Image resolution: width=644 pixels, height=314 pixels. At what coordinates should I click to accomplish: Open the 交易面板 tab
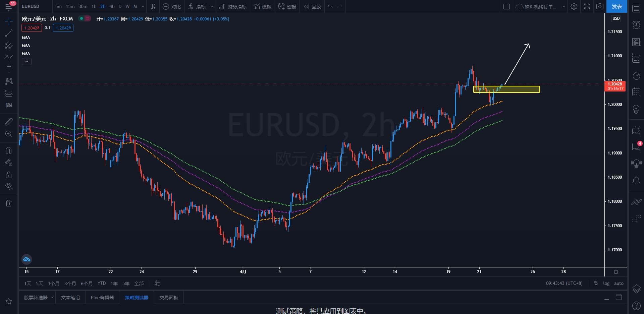[169, 298]
